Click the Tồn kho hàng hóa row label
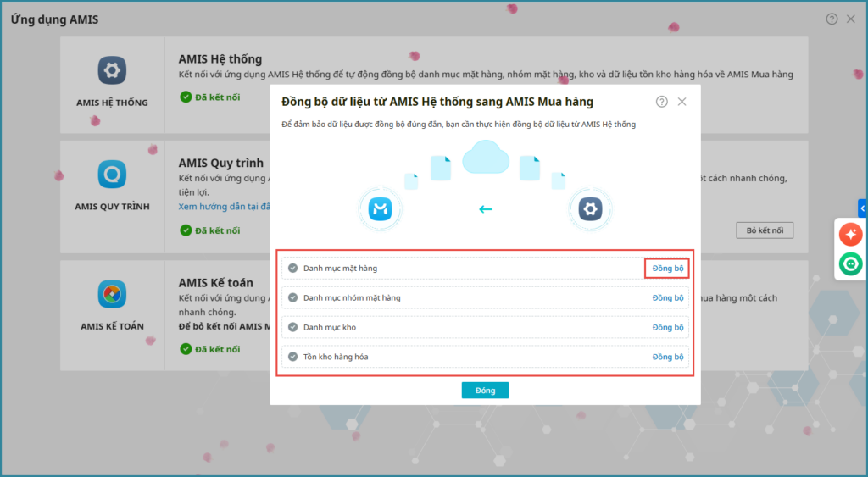The image size is (868, 477). 336,357
